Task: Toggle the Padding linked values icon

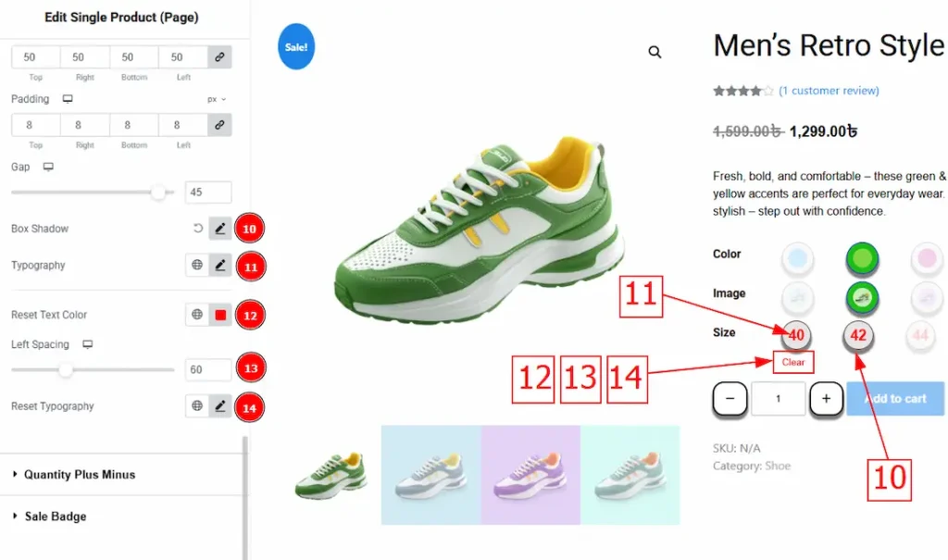Action: [219, 125]
